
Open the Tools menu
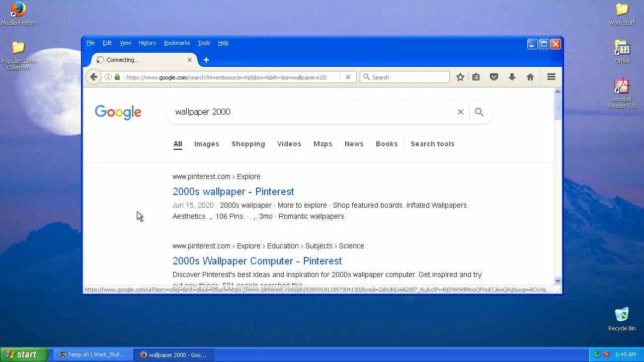coord(204,43)
